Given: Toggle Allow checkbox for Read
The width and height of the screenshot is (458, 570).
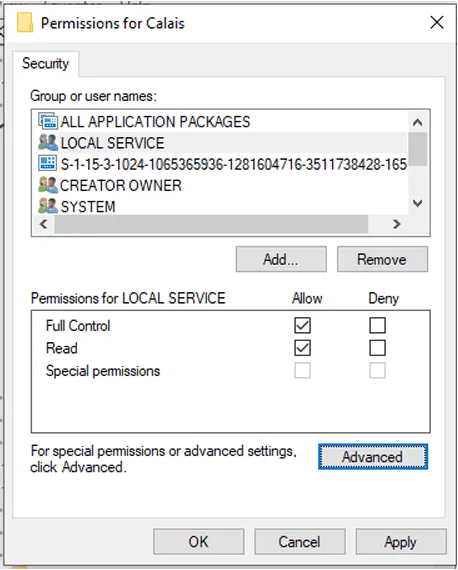Looking at the screenshot, I should [302, 348].
